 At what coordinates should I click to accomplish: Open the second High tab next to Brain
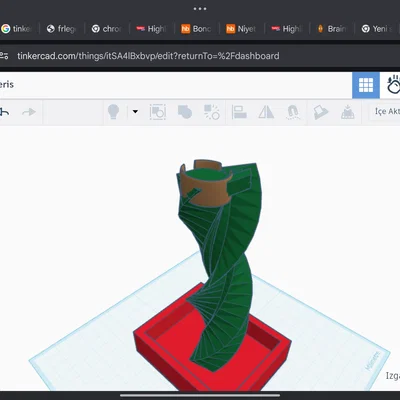pos(286,29)
